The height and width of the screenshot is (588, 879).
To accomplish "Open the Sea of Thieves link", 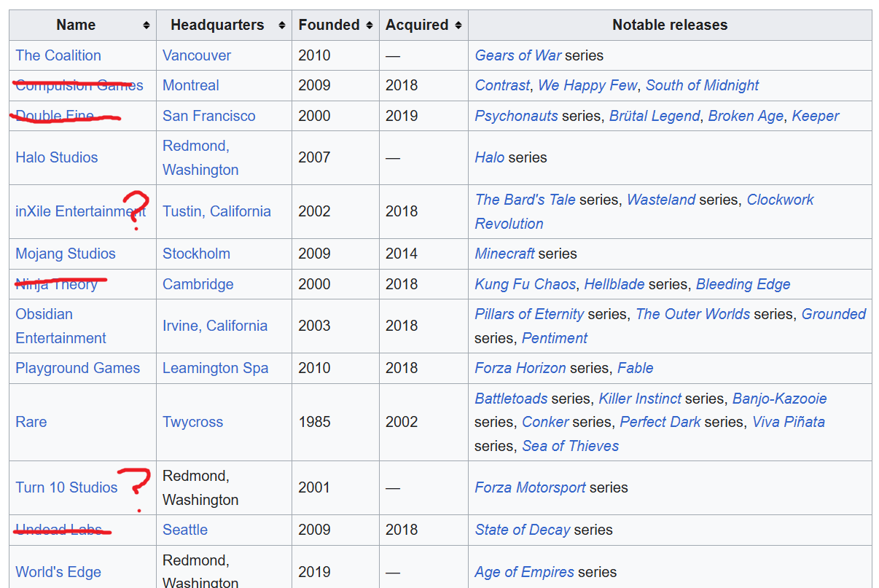I will (571, 446).
